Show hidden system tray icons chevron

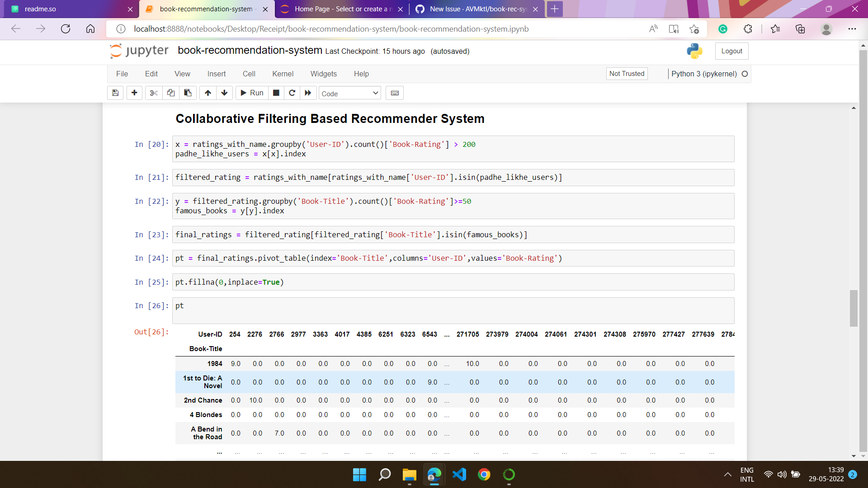(728, 474)
